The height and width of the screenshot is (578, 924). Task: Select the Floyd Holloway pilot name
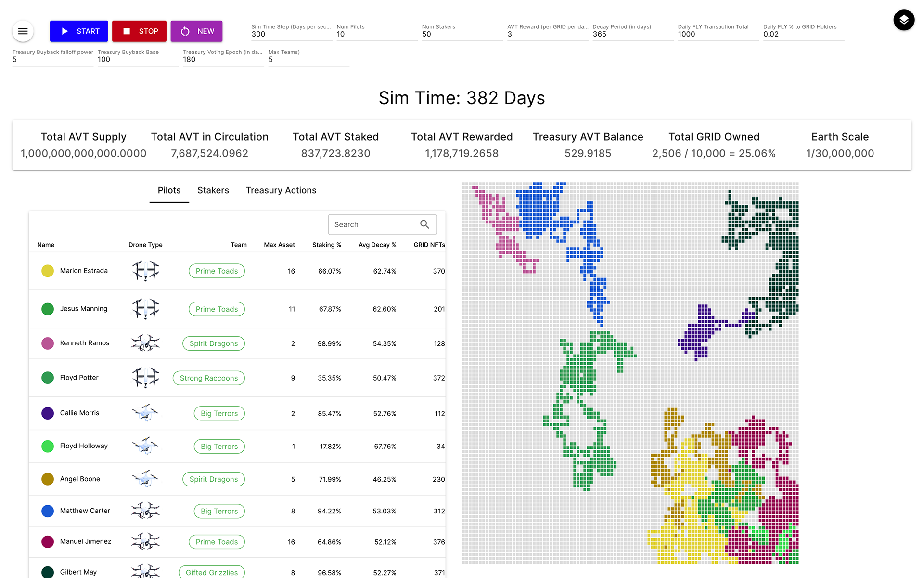pos(84,446)
